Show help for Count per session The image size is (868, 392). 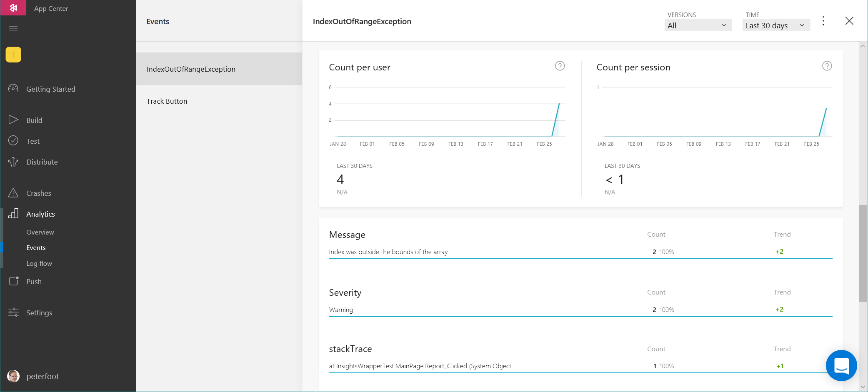pyautogui.click(x=827, y=66)
